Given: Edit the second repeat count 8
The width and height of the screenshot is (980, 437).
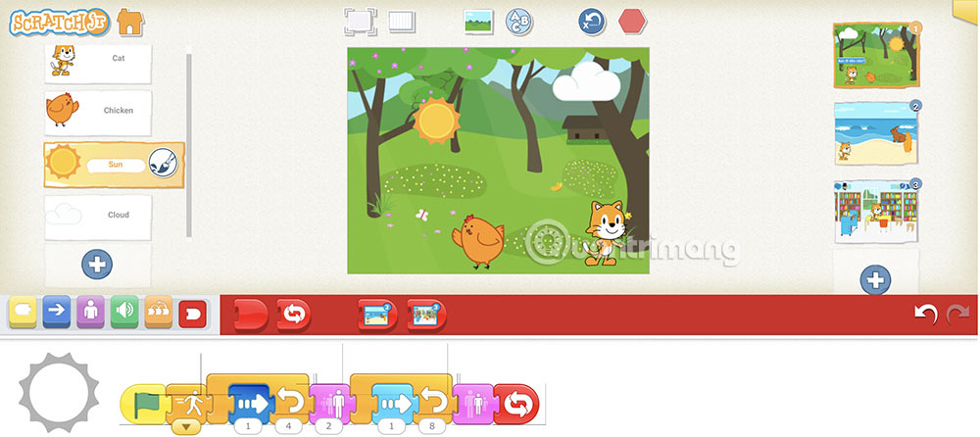Looking at the screenshot, I should (x=432, y=426).
